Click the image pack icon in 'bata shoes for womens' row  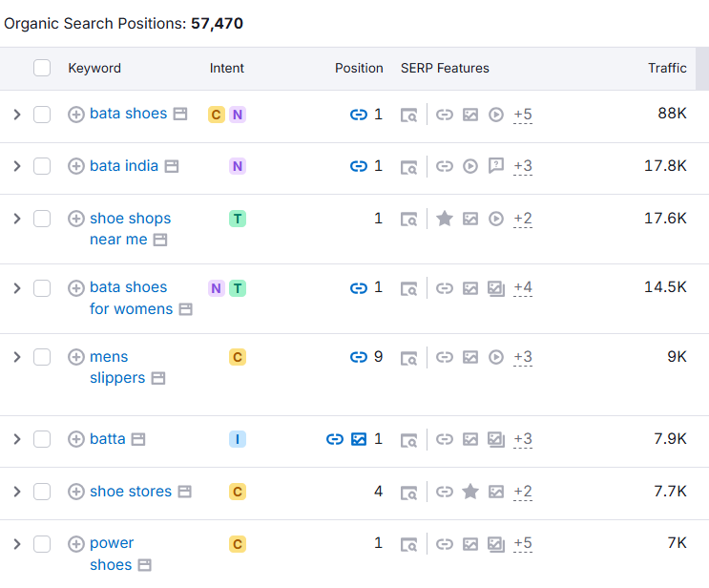[496, 288]
